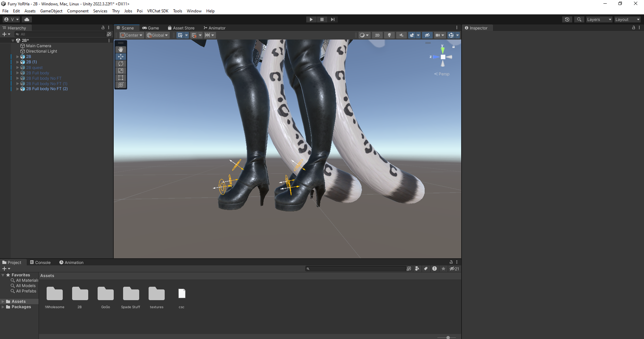Image resolution: width=644 pixels, height=339 pixels.
Task: Click the Project search field
Action: pos(356,269)
